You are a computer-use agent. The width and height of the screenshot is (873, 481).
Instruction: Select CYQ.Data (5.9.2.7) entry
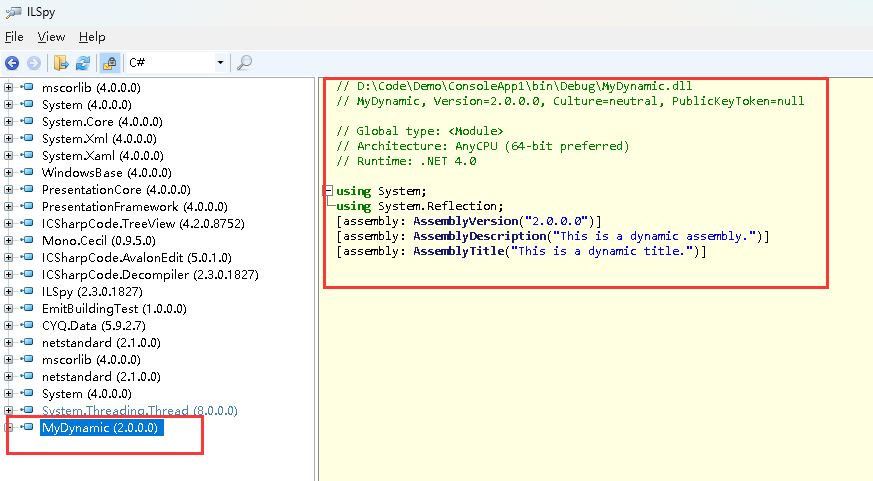[x=94, y=326]
